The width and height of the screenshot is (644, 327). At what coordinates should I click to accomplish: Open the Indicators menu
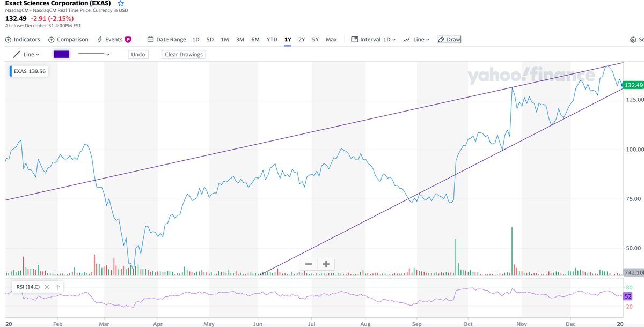[x=23, y=40]
